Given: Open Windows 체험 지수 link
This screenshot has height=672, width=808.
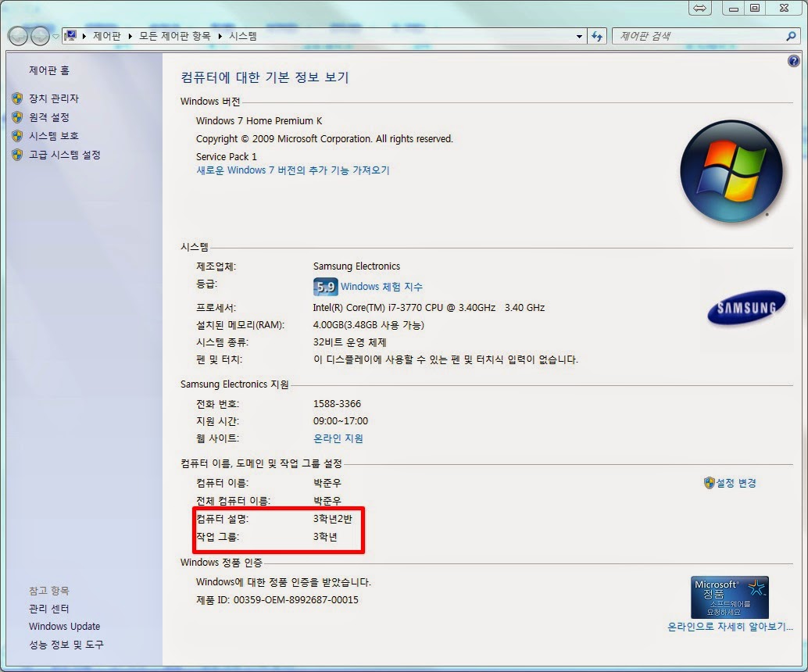Looking at the screenshot, I should click(x=381, y=287).
